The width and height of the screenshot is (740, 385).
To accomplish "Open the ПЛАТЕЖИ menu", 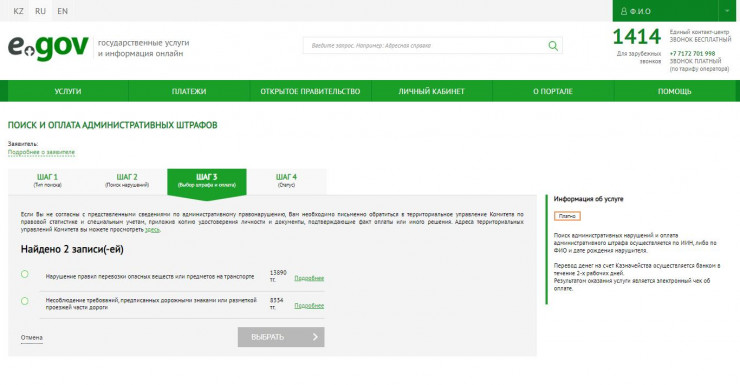I will click(x=189, y=91).
